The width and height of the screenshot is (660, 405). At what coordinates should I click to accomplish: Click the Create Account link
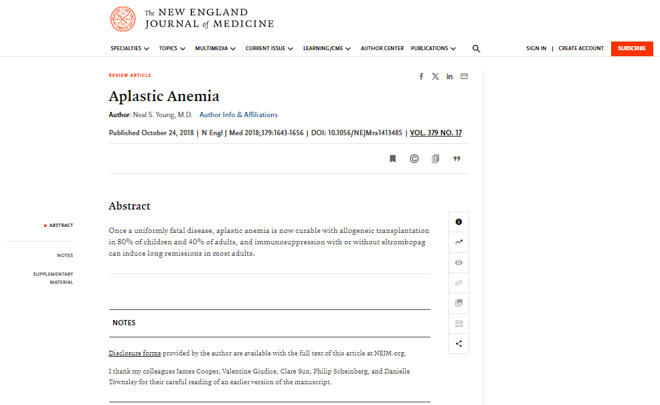[581, 48]
